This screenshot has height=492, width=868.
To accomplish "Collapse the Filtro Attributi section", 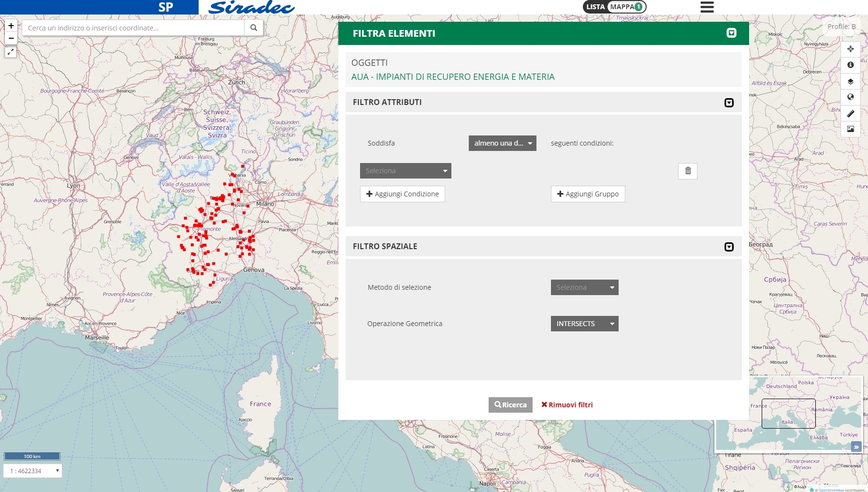I will coord(729,103).
